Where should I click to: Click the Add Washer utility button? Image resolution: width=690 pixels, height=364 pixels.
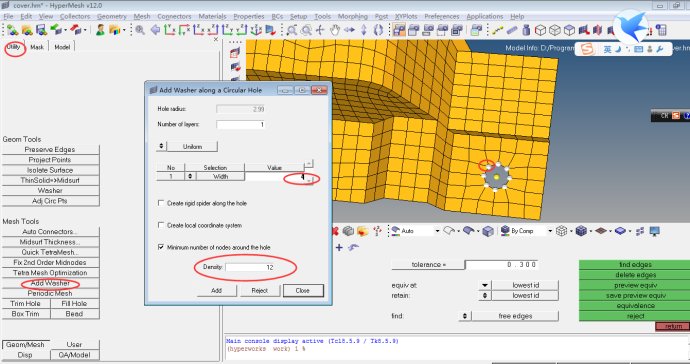50,283
